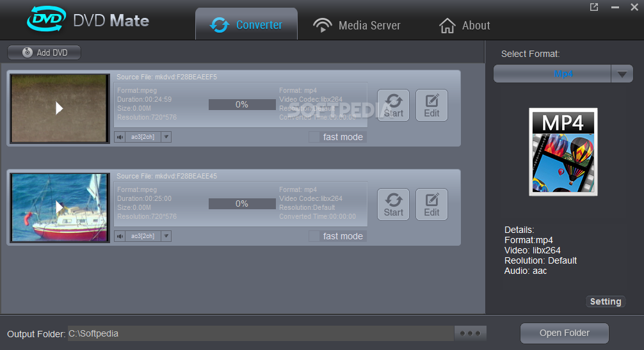The width and height of the screenshot is (644, 350).
Task: Click the Output Folder path field
Action: coord(261,333)
